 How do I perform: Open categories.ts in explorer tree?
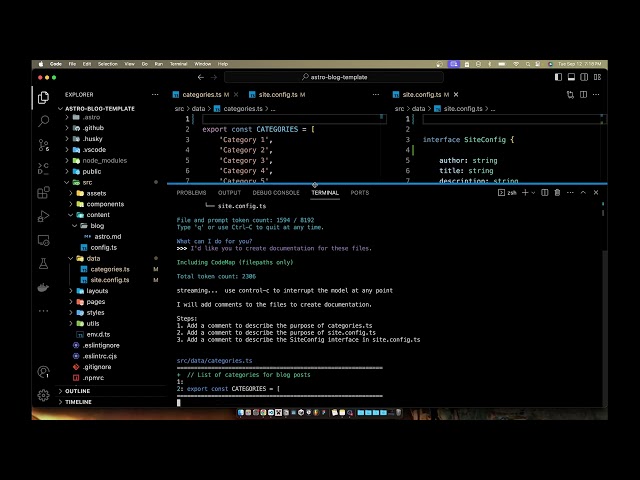[110, 269]
